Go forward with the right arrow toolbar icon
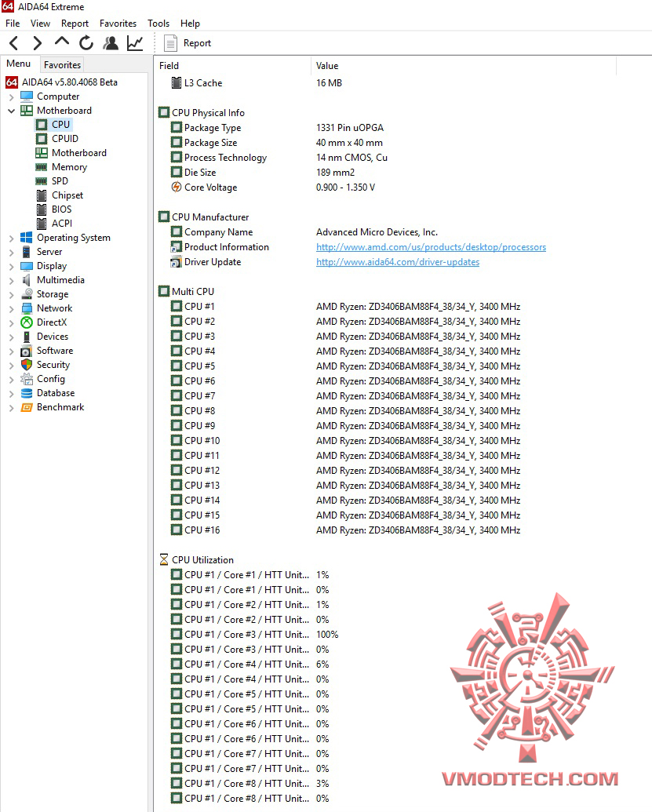 click(x=37, y=43)
